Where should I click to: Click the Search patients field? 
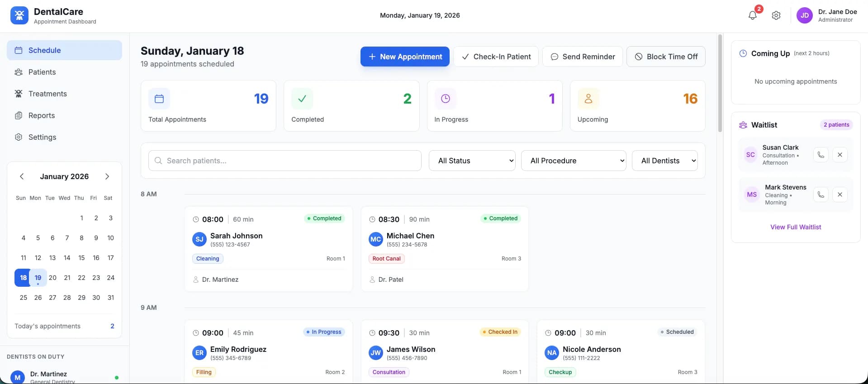(285, 161)
